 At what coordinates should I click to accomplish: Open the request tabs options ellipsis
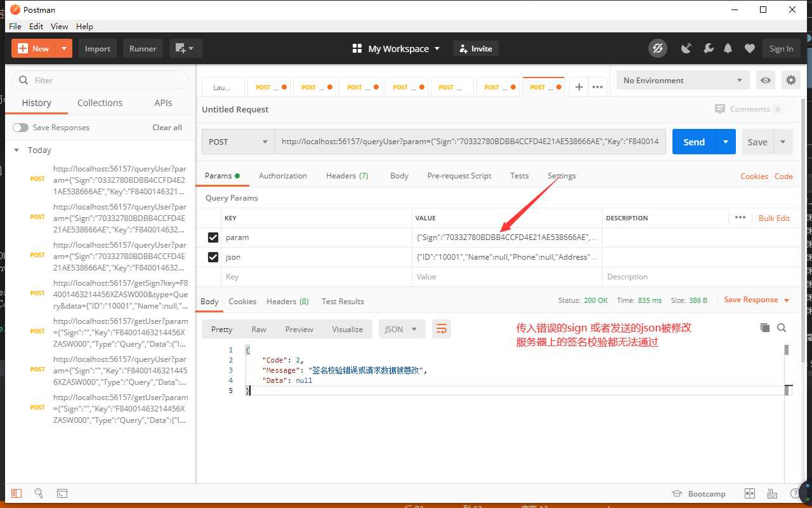[x=598, y=88]
